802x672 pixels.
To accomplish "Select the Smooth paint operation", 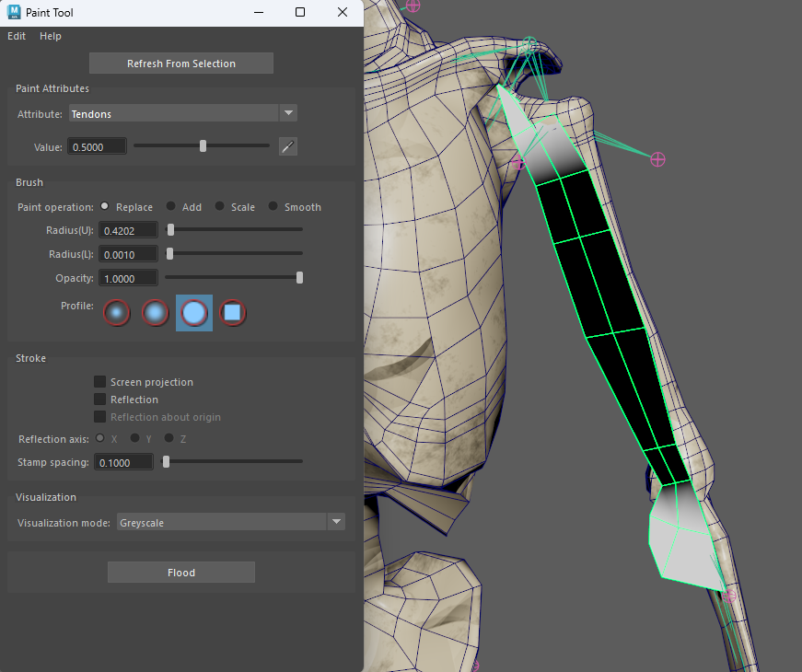I will (273, 207).
